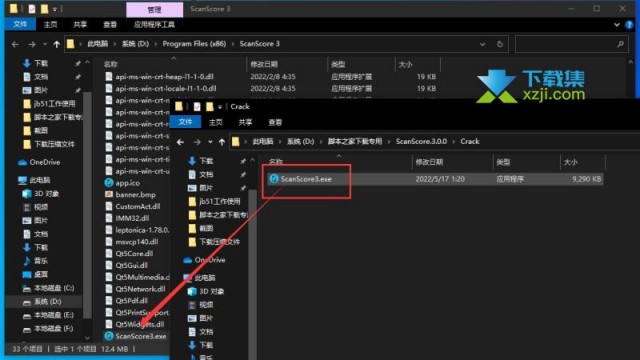640x360 pixels.
Task: Select IMM32.dll file
Action: (x=127, y=218)
